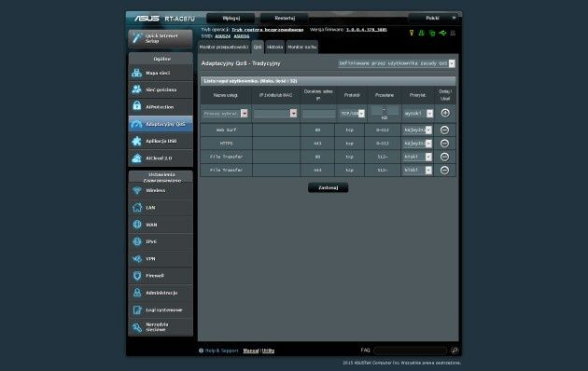Click the first SSID link
Viewport: 588px width, 371px height.
pyautogui.click(x=222, y=36)
